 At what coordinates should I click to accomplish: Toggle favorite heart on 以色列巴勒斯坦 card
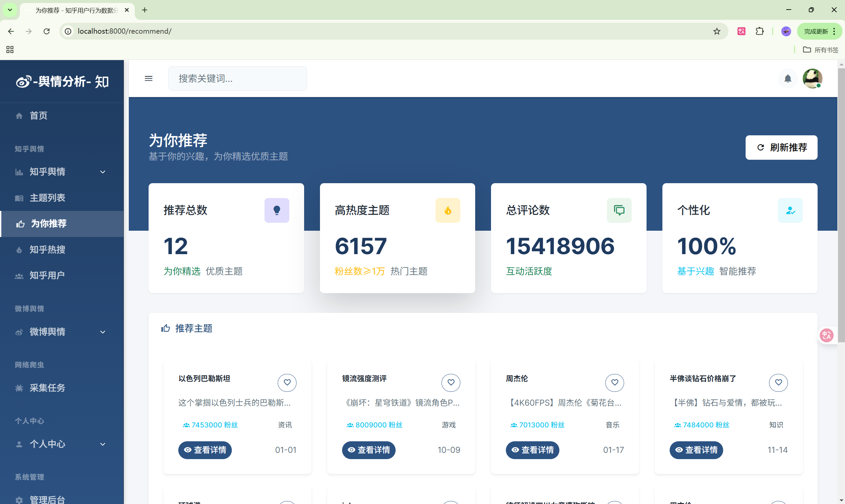click(287, 383)
